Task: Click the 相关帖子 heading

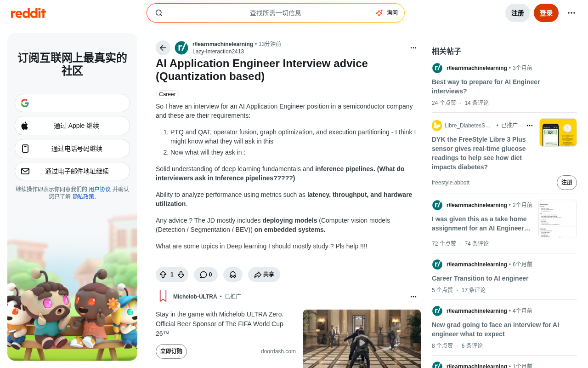Action: point(447,52)
